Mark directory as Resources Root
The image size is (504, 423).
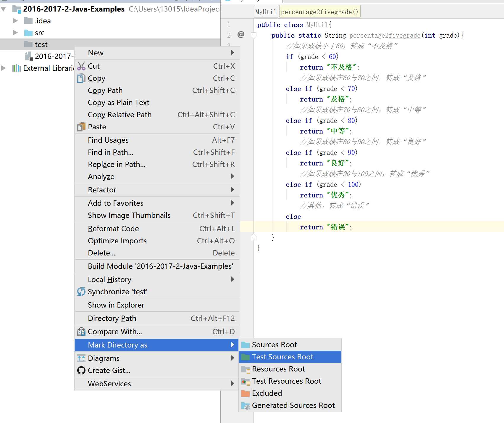pos(290,369)
